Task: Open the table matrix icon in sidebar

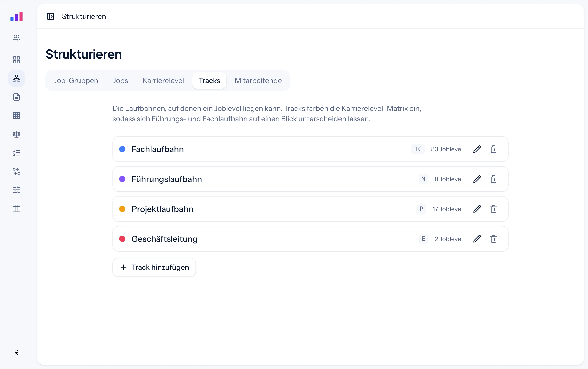Action: point(16,115)
